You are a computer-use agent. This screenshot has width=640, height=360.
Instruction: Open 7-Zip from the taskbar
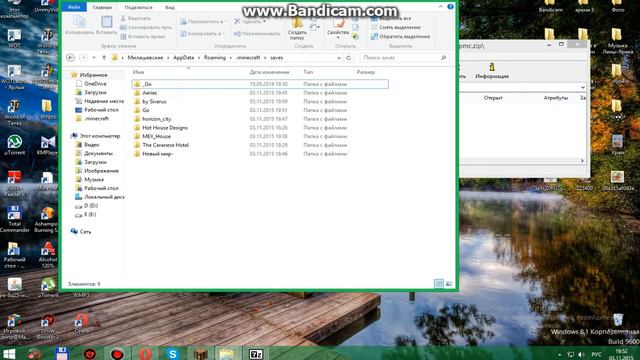pos(256,354)
